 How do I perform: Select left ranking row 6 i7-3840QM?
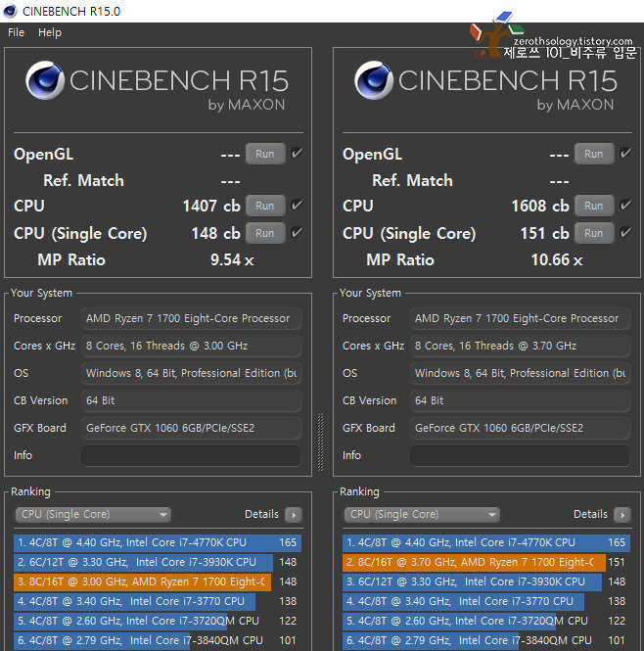tap(158, 640)
